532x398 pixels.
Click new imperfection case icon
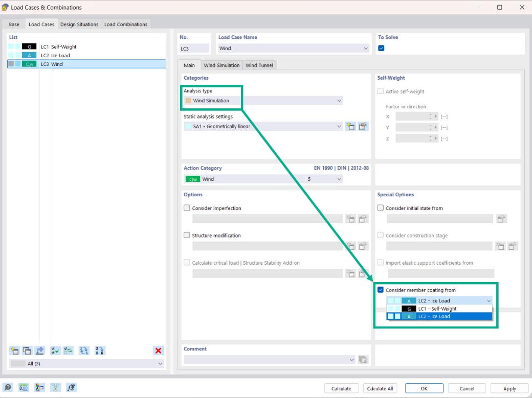pos(350,219)
